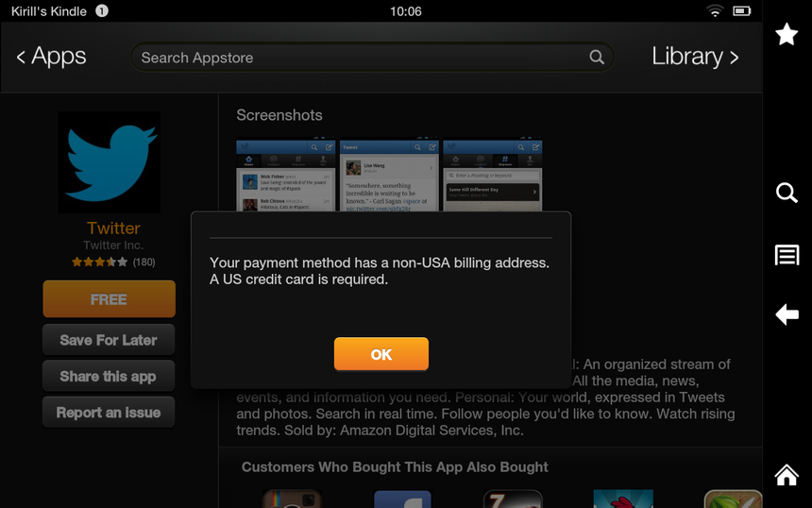Screen dimensions: 812x508
Task: Tap the 10:06 clock in status bar
Action: 405,11
